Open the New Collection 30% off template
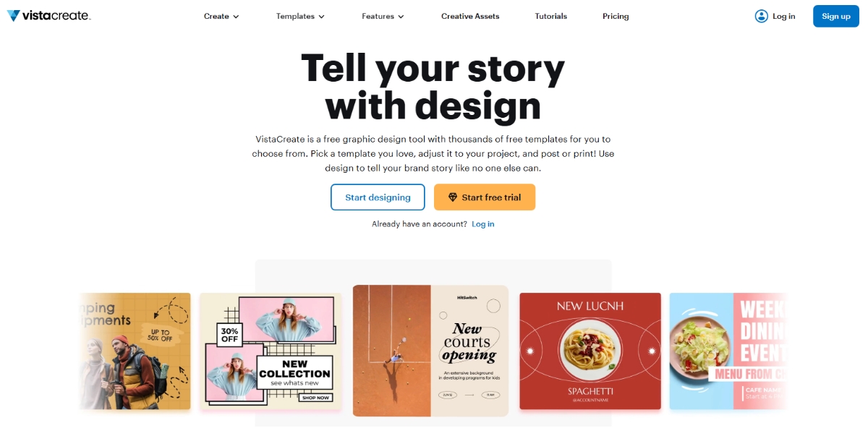 270,351
